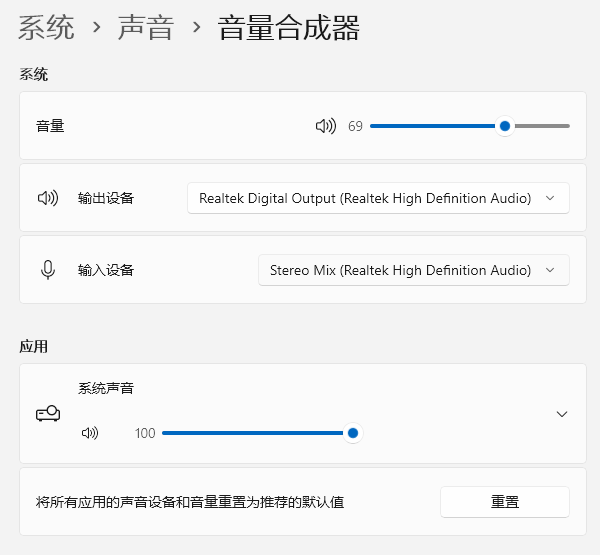Click the 系统声音 volume slider handle
The image size is (600, 555).
[x=353, y=433]
